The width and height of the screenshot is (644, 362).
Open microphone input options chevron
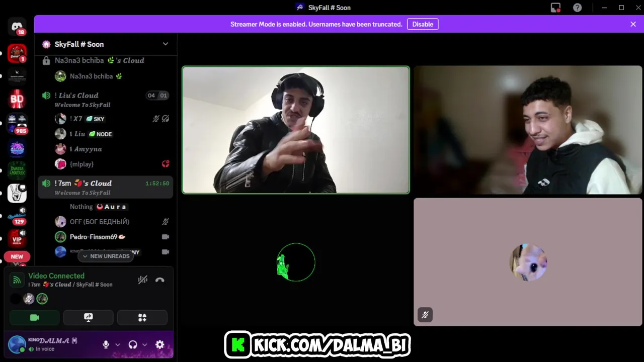(118, 345)
